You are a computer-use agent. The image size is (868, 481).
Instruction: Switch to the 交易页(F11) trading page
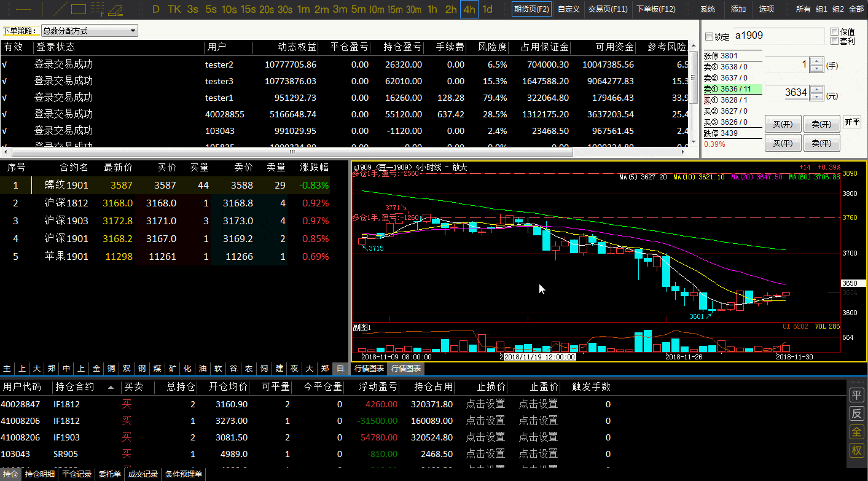coord(608,9)
